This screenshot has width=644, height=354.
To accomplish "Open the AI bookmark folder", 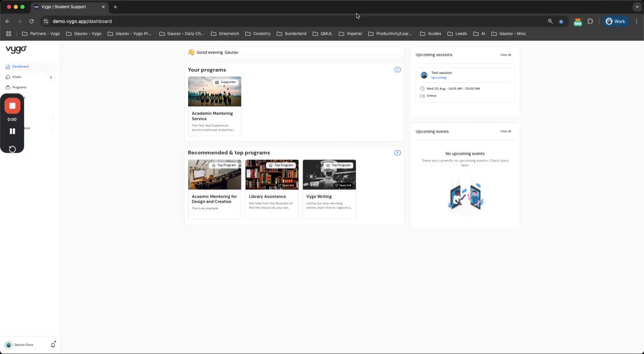I will [479, 33].
